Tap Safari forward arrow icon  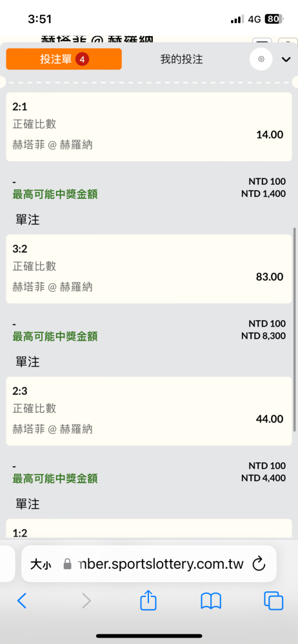click(x=86, y=601)
